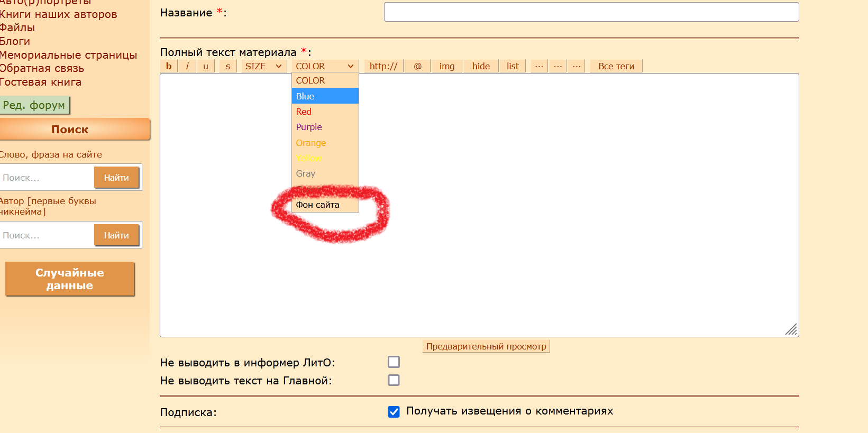This screenshot has height=433, width=868.
Task: Select Blue in the color list
Action: [305, 96]
